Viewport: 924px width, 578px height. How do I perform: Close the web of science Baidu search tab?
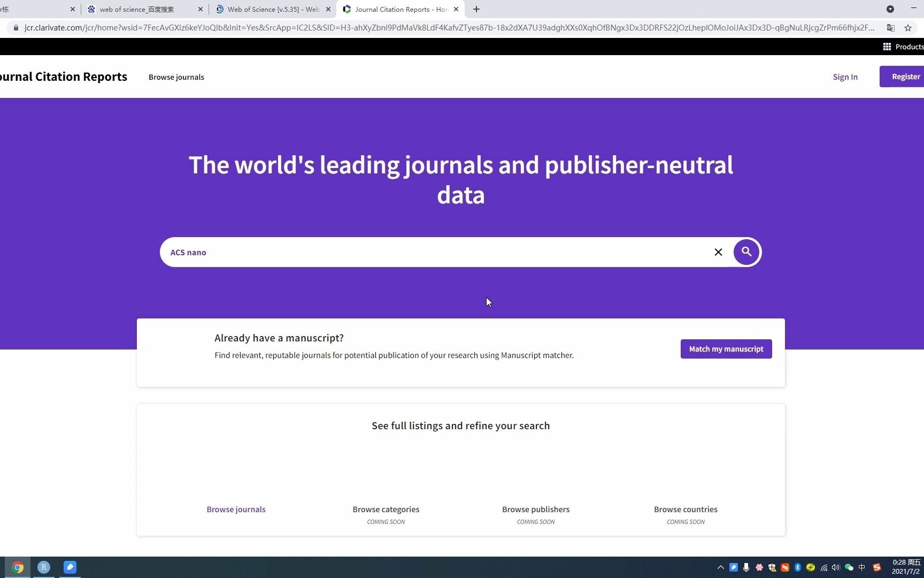[x=201, y=9]
